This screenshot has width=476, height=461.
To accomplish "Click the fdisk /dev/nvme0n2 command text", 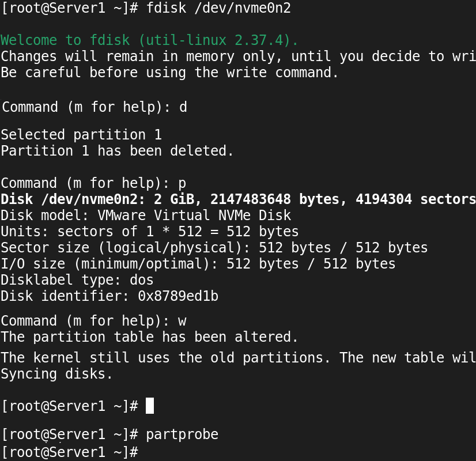I will 218,8.
